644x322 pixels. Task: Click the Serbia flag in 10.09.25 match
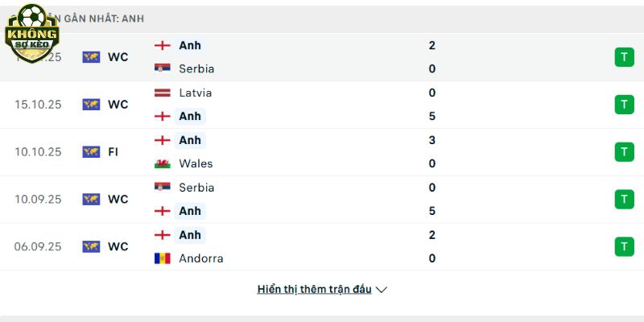pyautogui.click(x=163, y=188)
